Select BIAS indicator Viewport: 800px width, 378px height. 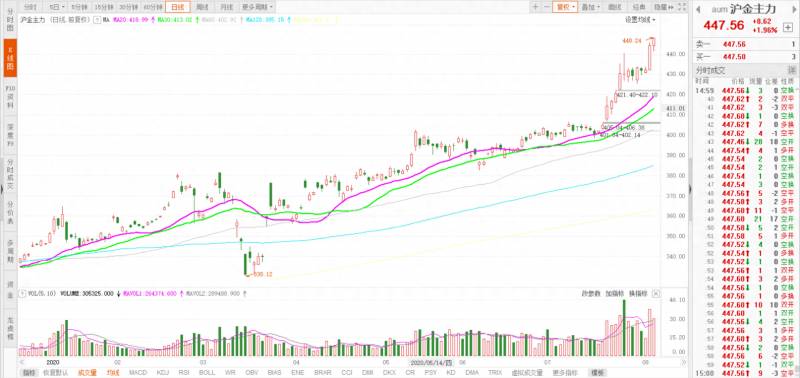pyautogui.click(x=274, y=373)
